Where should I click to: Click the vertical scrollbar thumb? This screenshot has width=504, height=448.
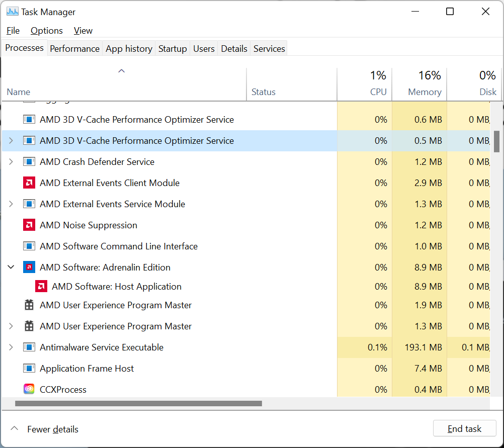pos(497,141)
